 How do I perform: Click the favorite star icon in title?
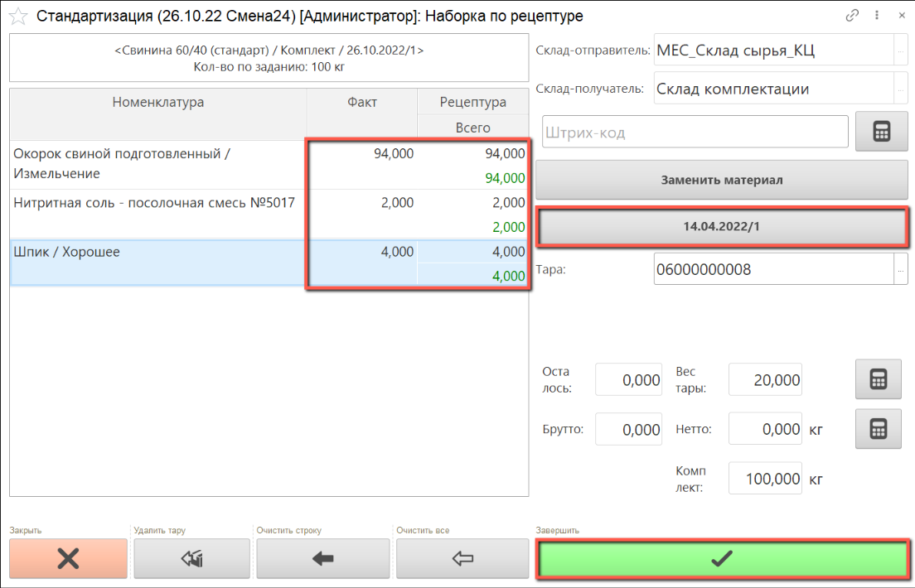tap(17, 16)
